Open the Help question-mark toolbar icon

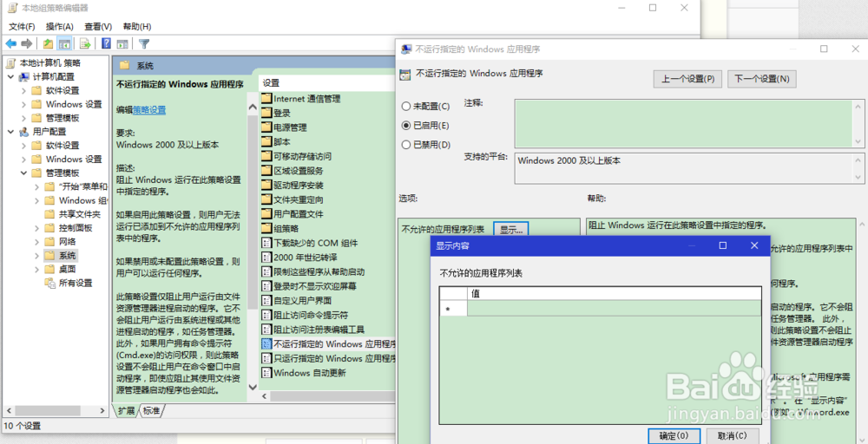(x=106, y=43)
